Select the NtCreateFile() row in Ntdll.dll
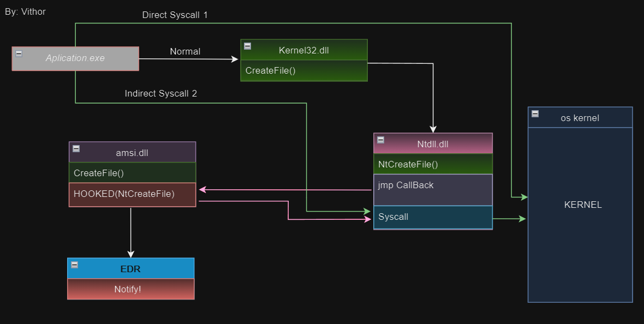The width and height of the screenshot is (644, 324). [x=433, y=164]
